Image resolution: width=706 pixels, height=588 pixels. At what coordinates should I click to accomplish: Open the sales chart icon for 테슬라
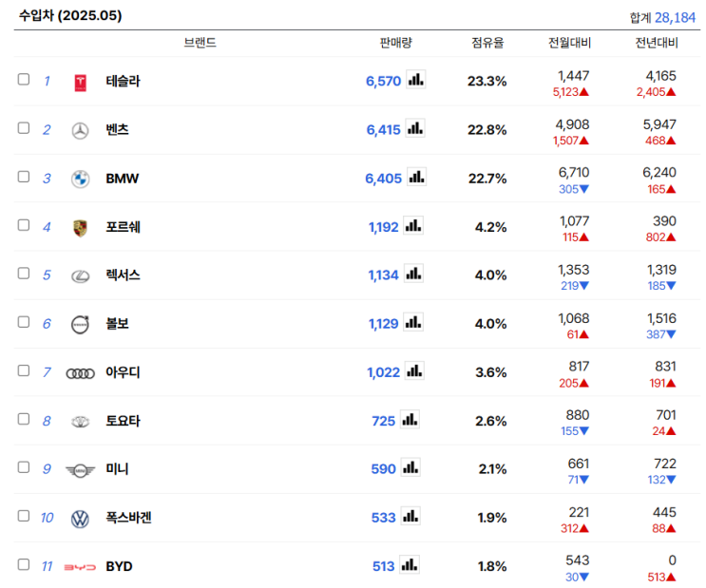415,80
